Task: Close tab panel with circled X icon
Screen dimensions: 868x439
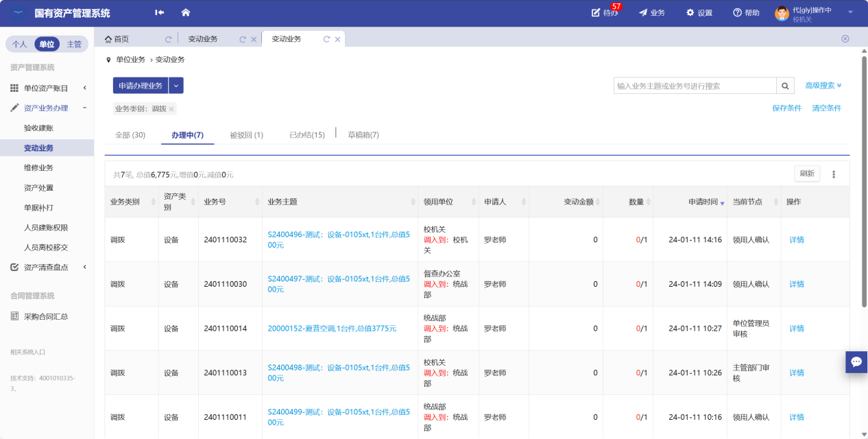Action: click(x=845, y=39)
